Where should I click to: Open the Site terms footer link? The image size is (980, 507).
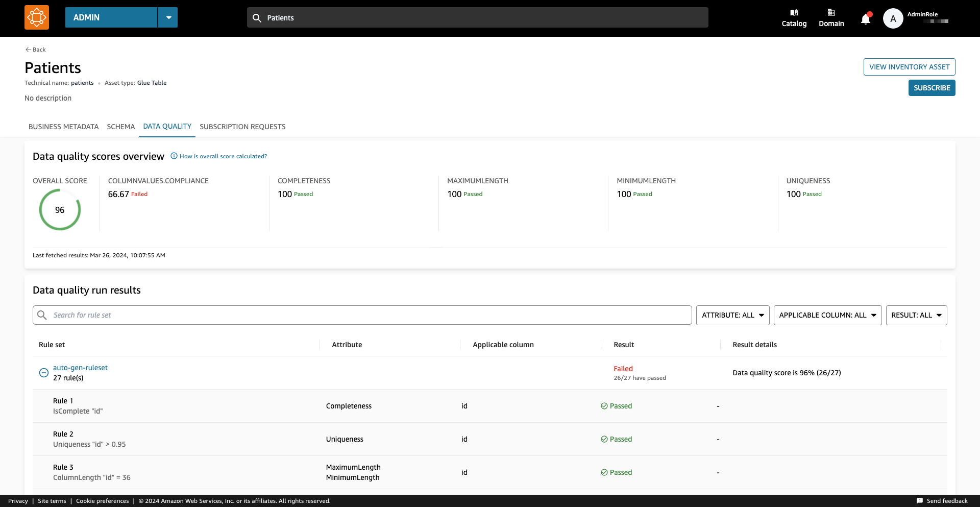click(x=52, y=501)
